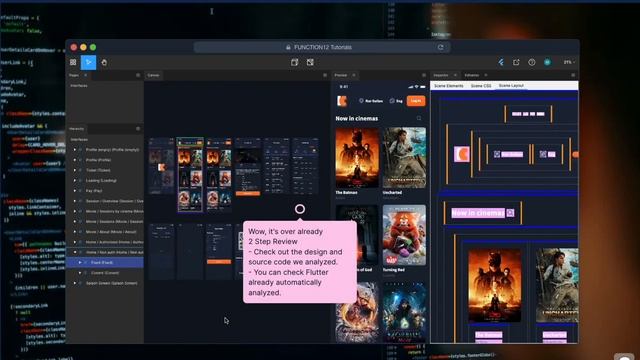Open the user avatar menu
This screenshot has height=360, width=640.
(547, 62)
